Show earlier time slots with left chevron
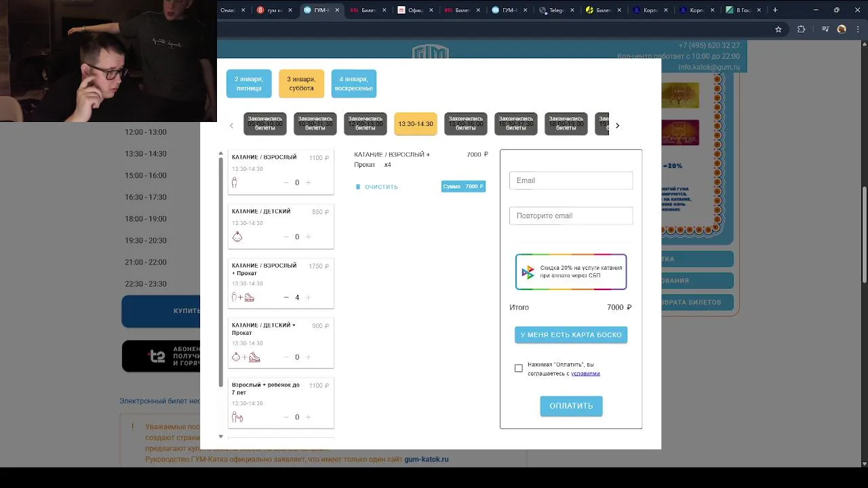Image resolution: width=868 pixels, height=488 pixels. [231, 125]
